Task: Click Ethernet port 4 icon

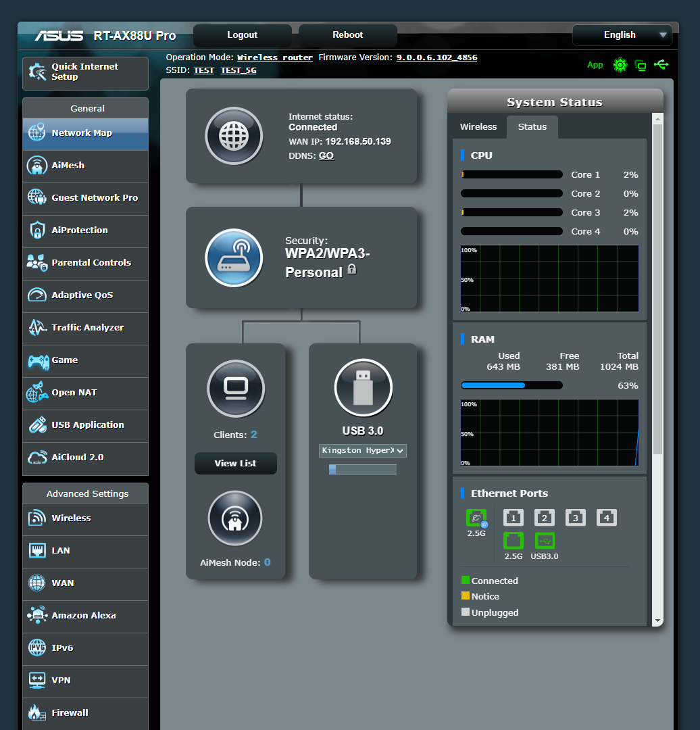Action: [x=607, y=517]
